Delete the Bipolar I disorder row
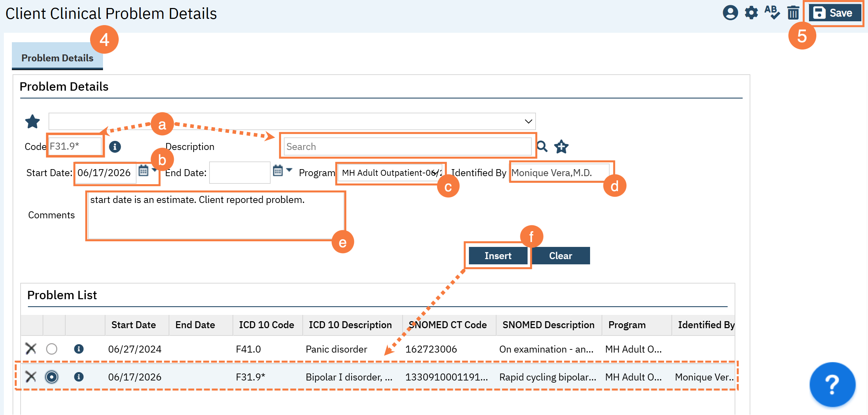Image resolution: width=868 pixels, height=415 pixels. click(x=31, y=377)
